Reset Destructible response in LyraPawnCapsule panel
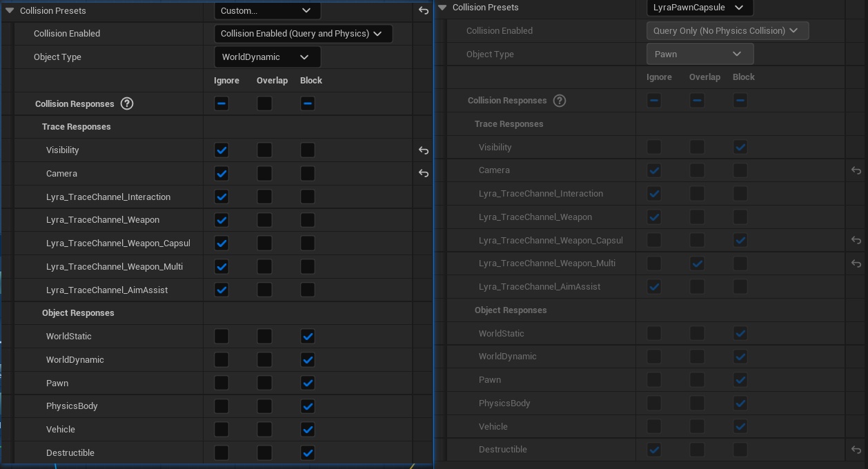Viewport: 868px width, 469px height. [x=856, y=450]
